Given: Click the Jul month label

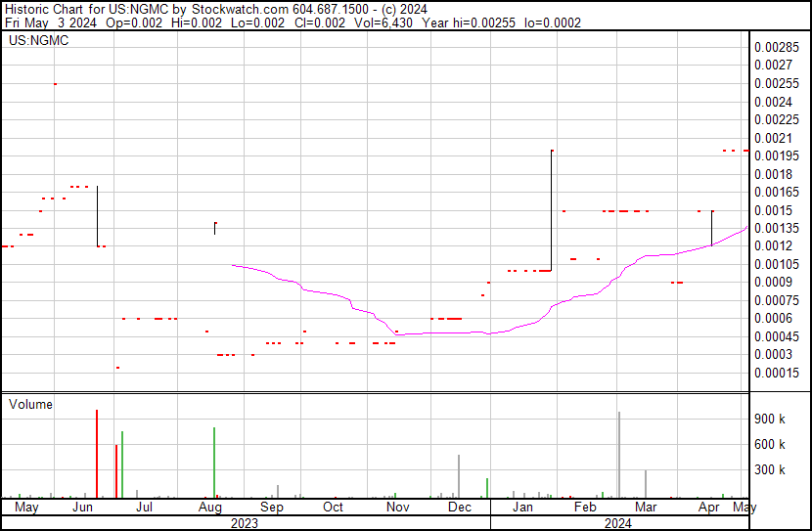Looking at the screenshot, I should click(x=144, y=507).
